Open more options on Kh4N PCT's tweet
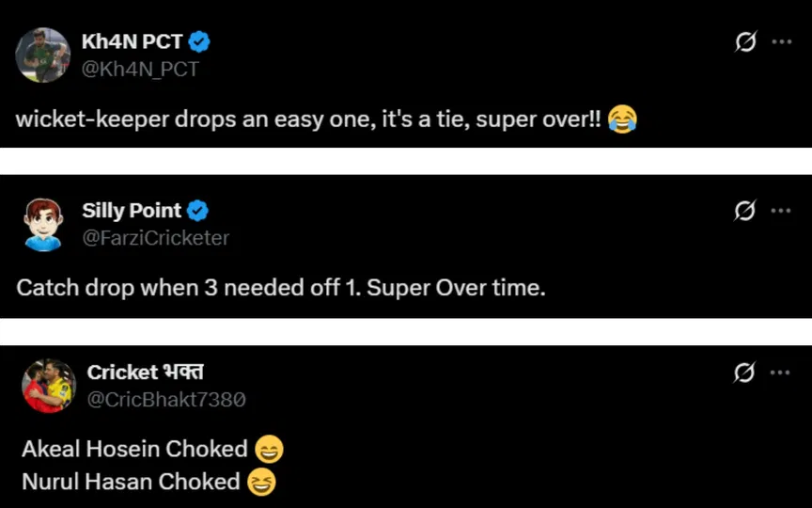 pyautogui.click(x=781, y=42)
